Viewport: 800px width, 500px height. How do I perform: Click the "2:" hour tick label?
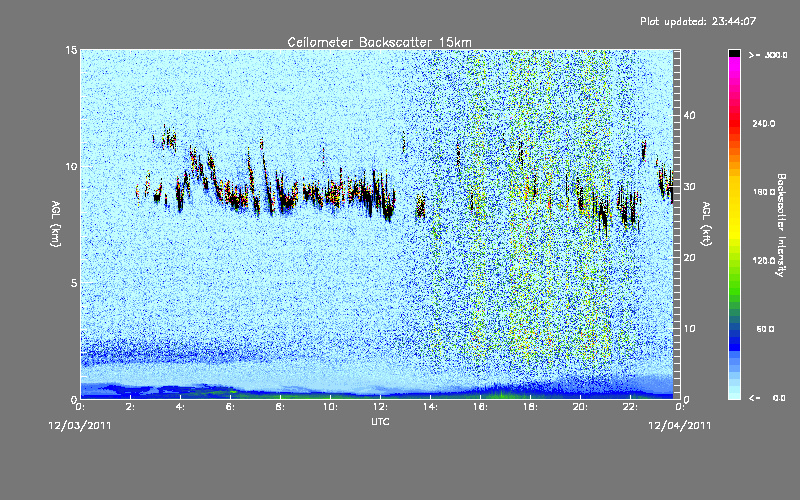pyautogui.click(x=130, y=407)
